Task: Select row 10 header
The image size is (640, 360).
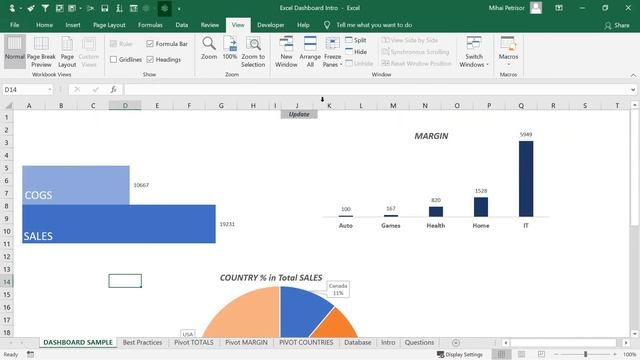Action: pos(7,231)
